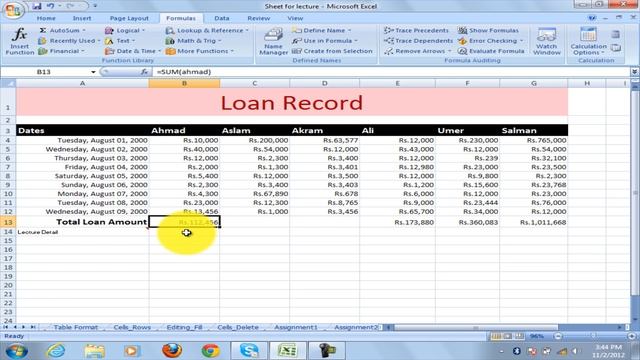Image resolution: width=640 pixels, height=360 pixels.
Task: Click the Insert Function button
Action: point(19,41)
